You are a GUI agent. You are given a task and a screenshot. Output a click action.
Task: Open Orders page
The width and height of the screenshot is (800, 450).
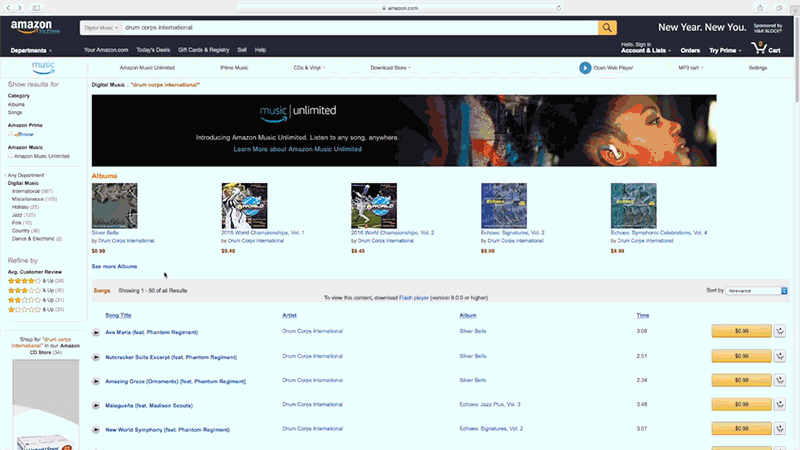690,51
